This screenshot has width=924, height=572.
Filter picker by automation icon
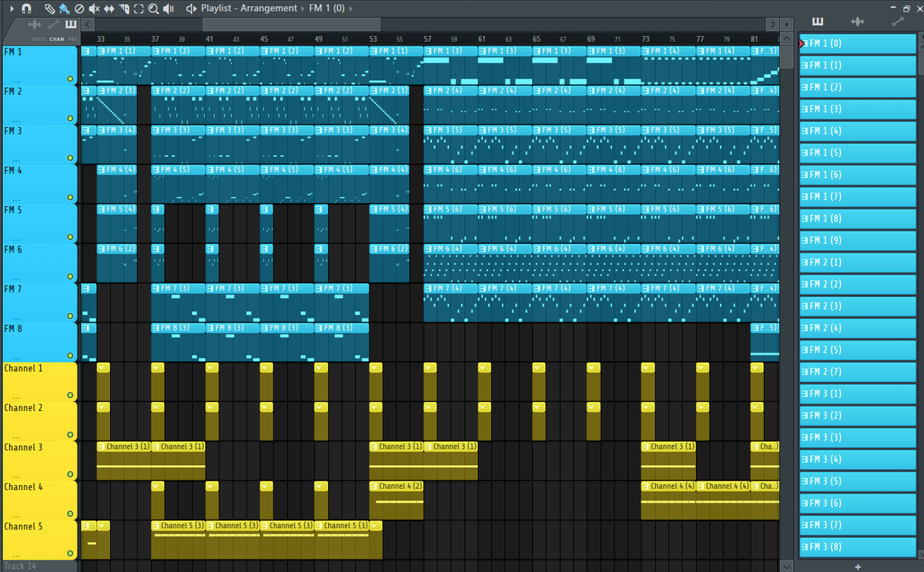point(898,22)
